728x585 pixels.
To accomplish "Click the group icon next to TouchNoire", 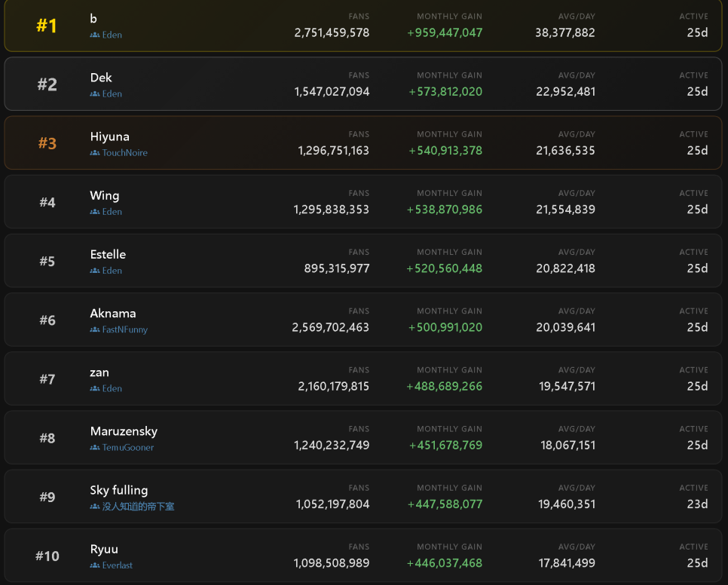I will pyautogui.click(x=95, y=153).
